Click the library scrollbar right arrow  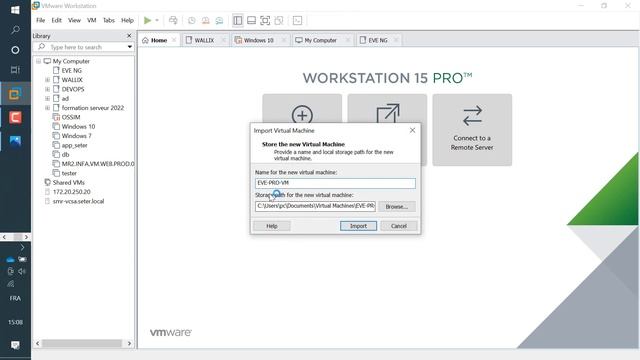pyautogui.click(x=129, y=343)
